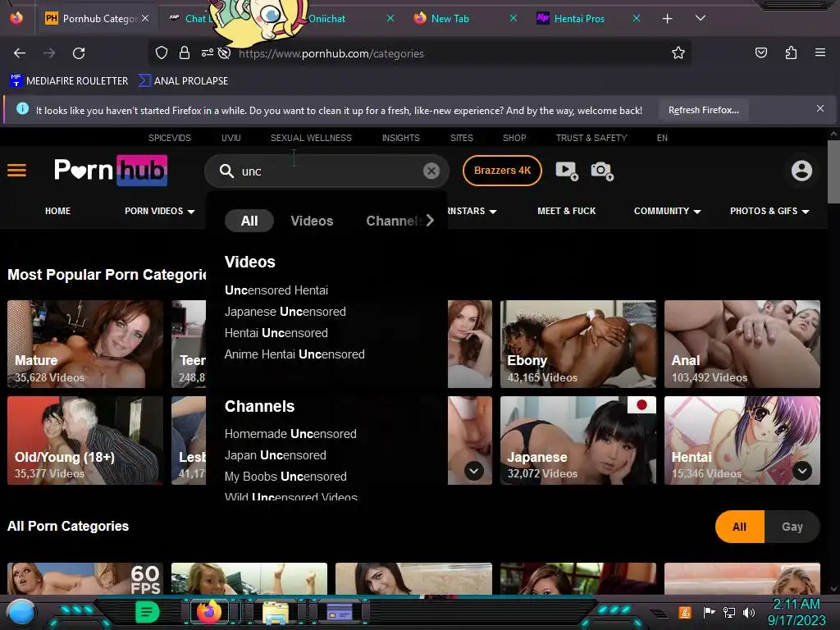This screenshot has width=840, height=630.
Task: Expand the chevron left of the Japanese card
Action: tap(473, 471)
